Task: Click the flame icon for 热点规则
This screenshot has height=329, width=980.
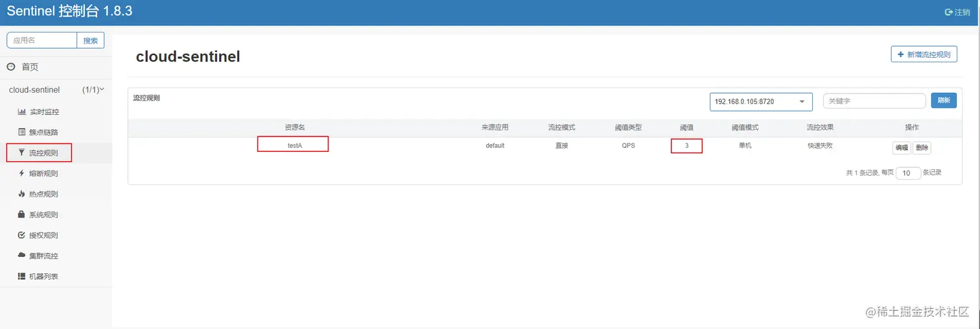Action: [21, 193]
